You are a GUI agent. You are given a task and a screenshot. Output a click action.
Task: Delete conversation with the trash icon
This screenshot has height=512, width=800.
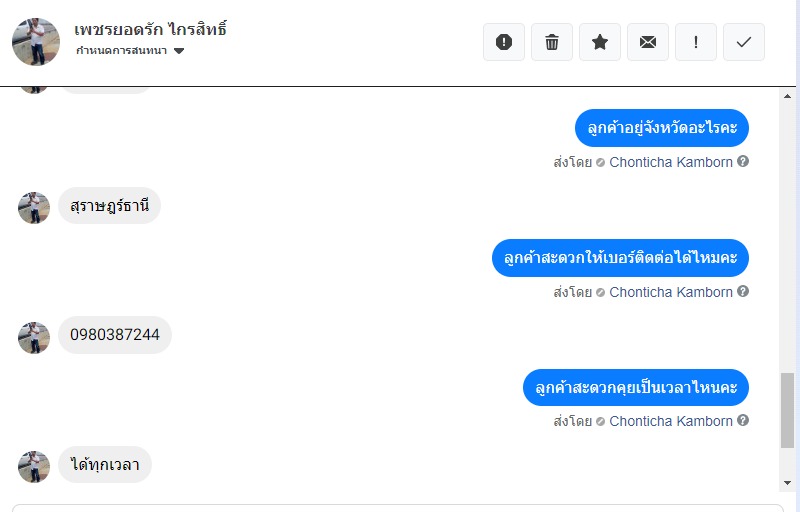[x=552, y=42]
